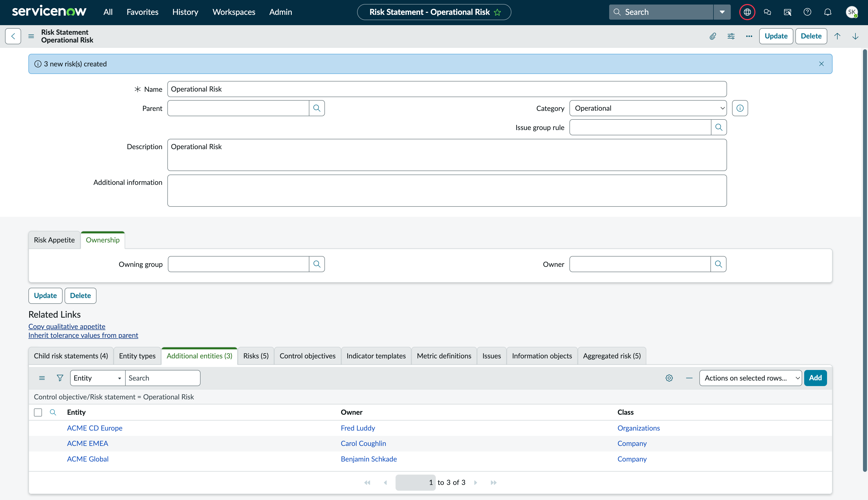Click Category info icon
868x500 pixels.
coord(740,108)
